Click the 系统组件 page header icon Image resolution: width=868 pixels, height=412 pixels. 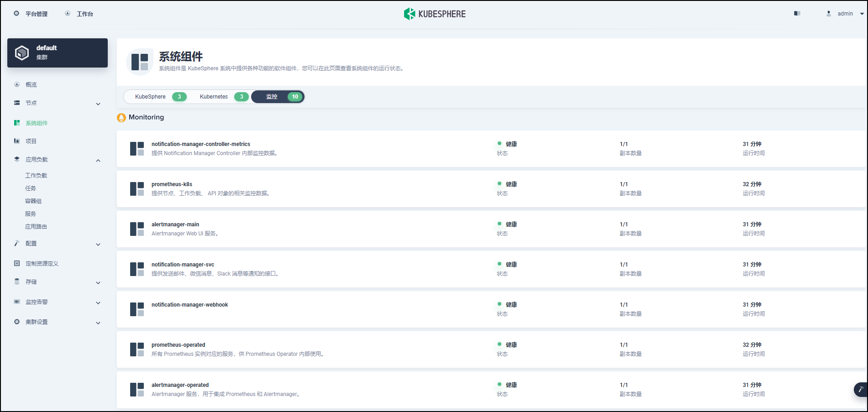coord(140,62)
